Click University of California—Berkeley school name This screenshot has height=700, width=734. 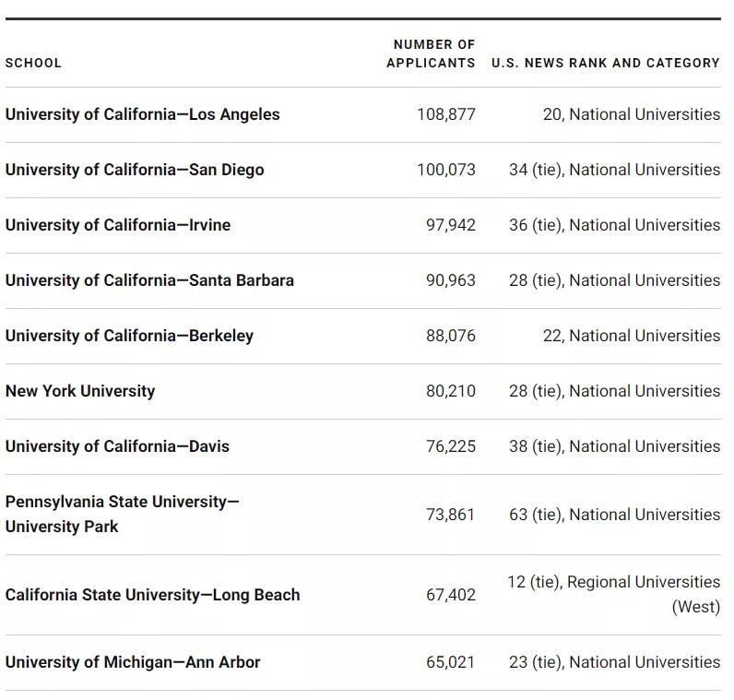coord(129,336)
